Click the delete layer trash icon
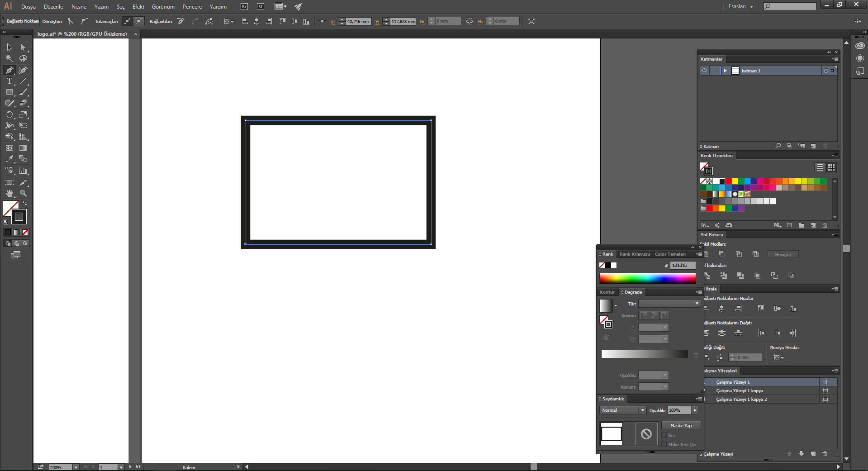The image size is (868, 471). pyautogui.click(x=825, y=146)
